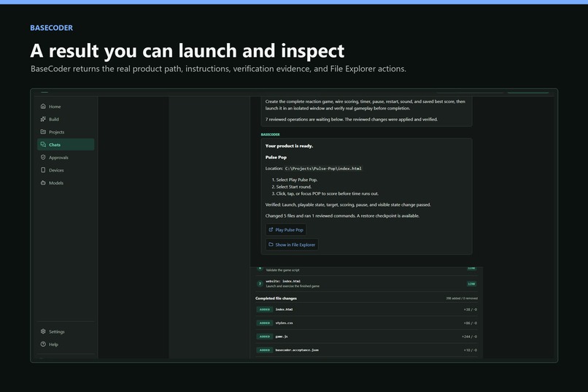Click the index.html location path
The image size is (588, 392).
point(323,169)
